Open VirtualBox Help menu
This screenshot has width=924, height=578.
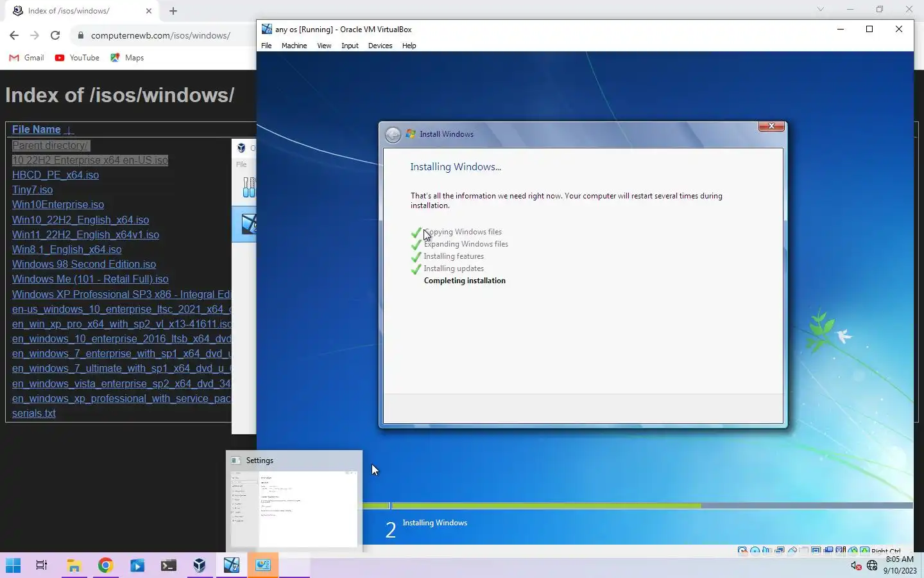pos(409,46)
